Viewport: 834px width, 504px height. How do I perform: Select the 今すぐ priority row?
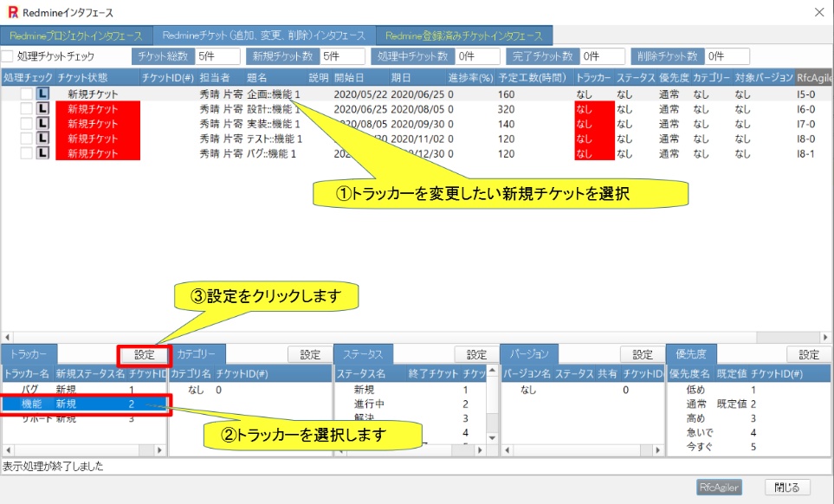pyautogui.click(x=748, y=447)
